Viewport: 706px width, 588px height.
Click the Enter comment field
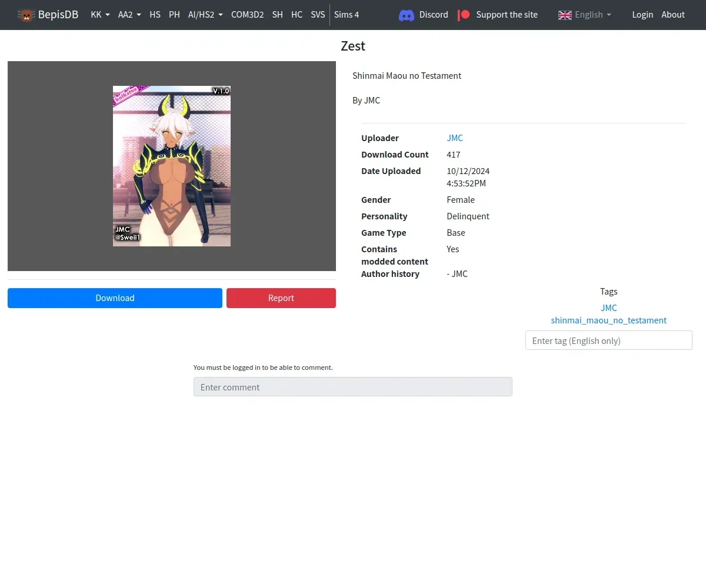click(353, 387)
